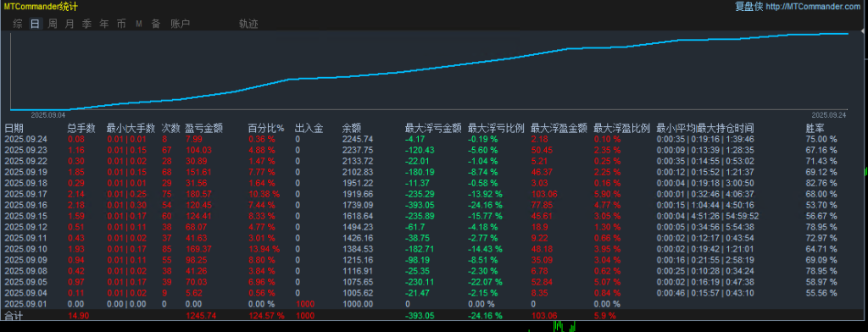Select the 2025.09.17 row date

pyautogui.click(x=25, y=194)
